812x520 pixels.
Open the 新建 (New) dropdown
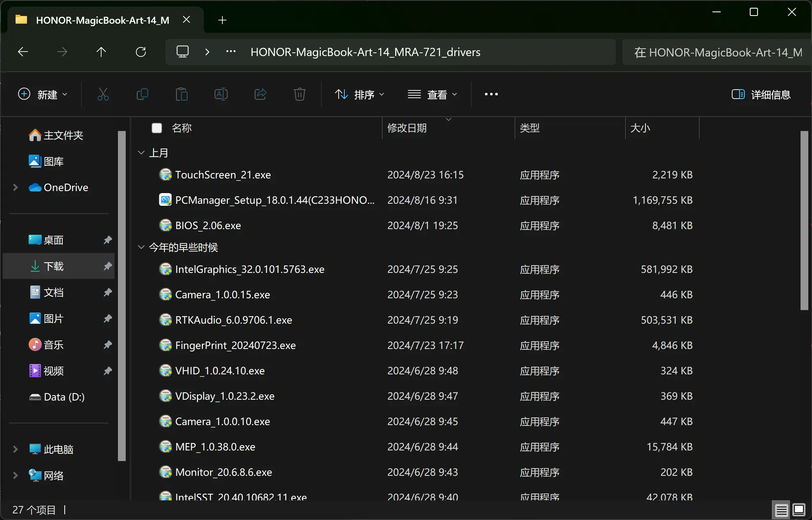point(43,95)
